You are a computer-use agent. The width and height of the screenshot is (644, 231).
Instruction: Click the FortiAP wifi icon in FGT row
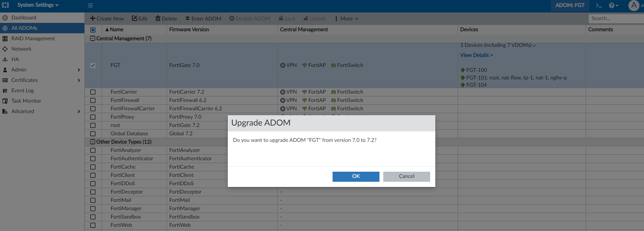(x=304, y=65)
